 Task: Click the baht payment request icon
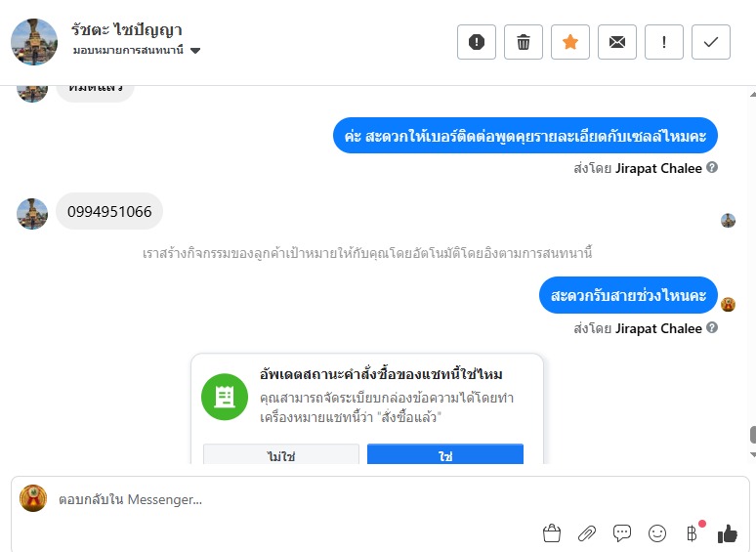(692, 533)
